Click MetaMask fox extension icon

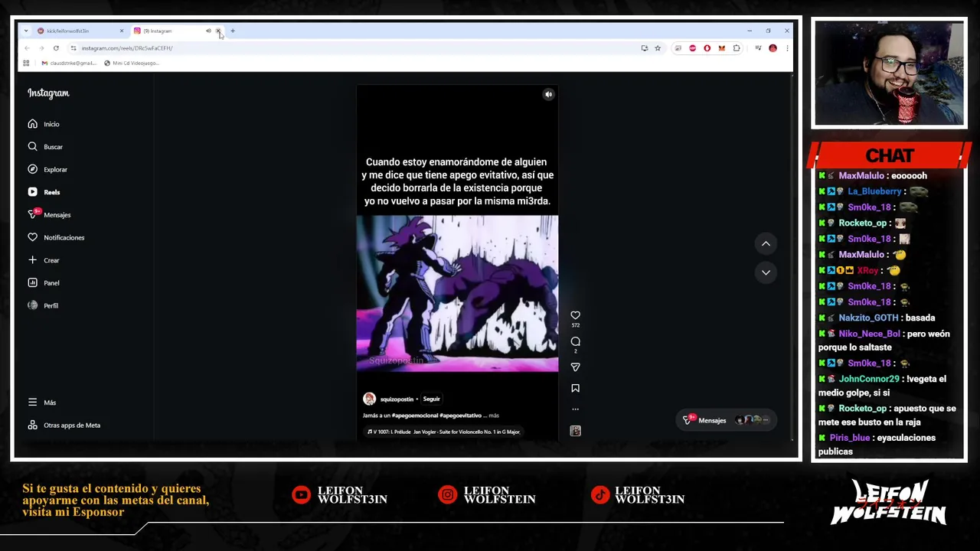(x=721, y=48)
